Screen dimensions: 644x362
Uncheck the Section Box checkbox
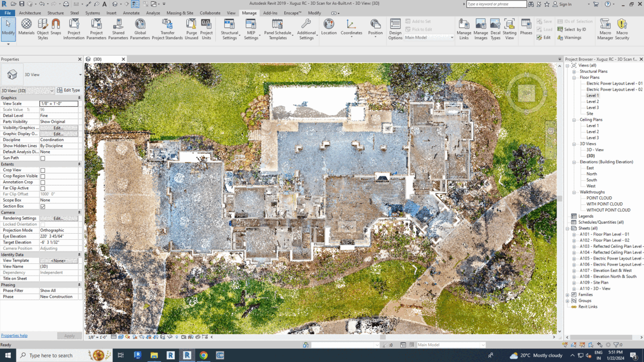pyautogui.click(x=43, y=206)
